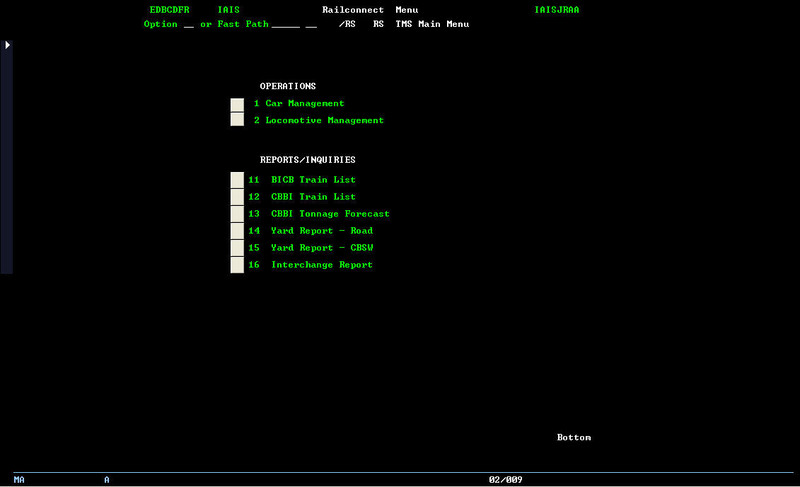Open the CBBI Tonnage Forecast entry

(x=330, y=214)
